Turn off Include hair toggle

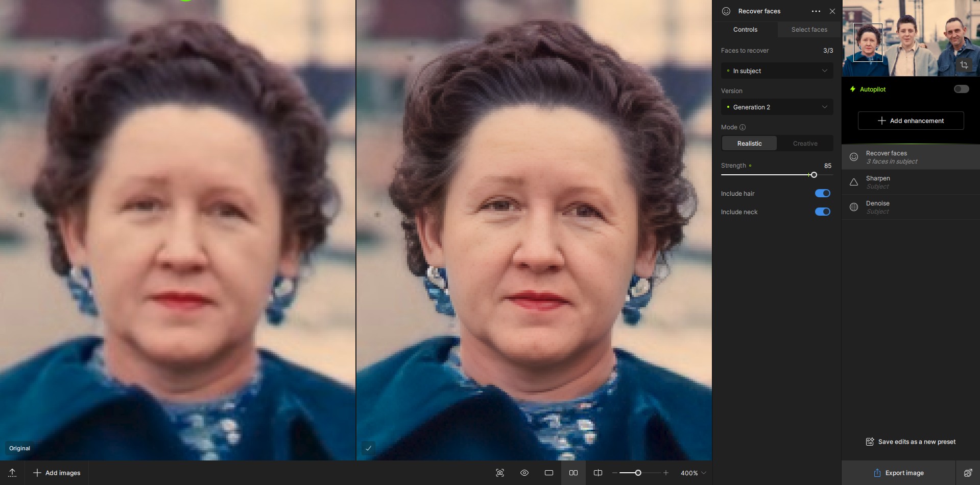click(x=822, y=193)
